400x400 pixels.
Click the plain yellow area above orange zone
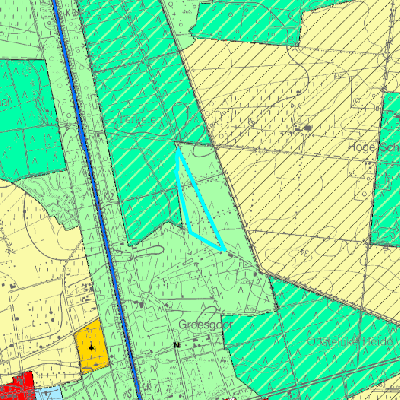tap(40, 267)
